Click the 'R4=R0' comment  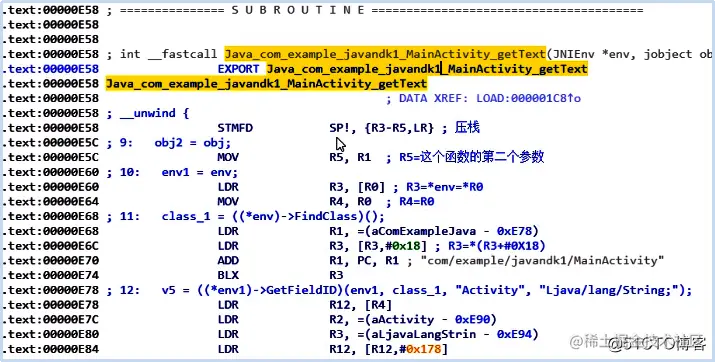click(417, 201)
